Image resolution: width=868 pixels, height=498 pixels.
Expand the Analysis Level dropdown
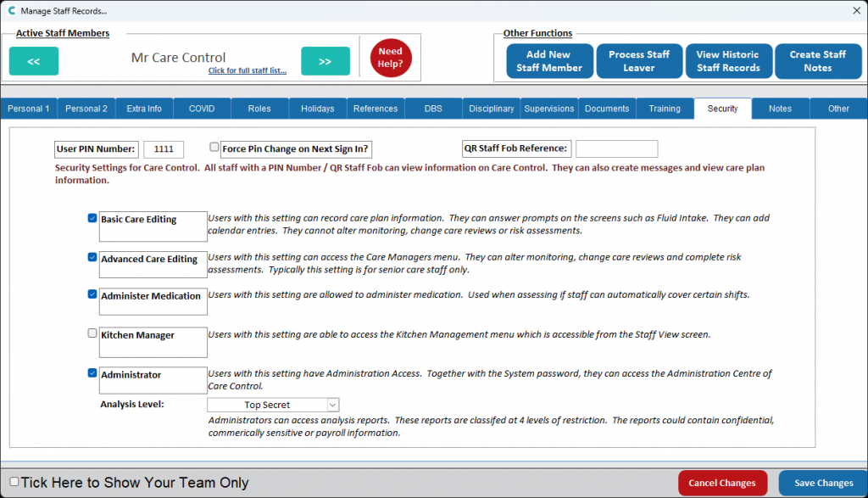coord(332,406)
